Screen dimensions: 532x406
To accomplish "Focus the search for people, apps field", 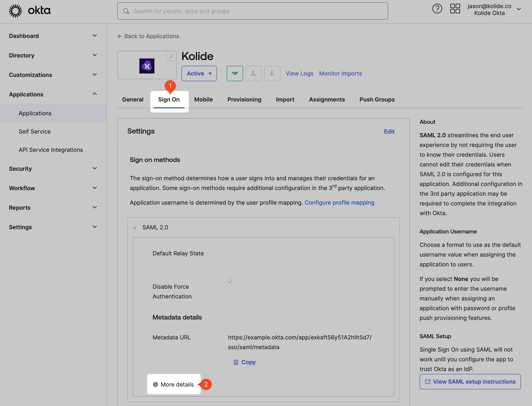I will [253, 11].
